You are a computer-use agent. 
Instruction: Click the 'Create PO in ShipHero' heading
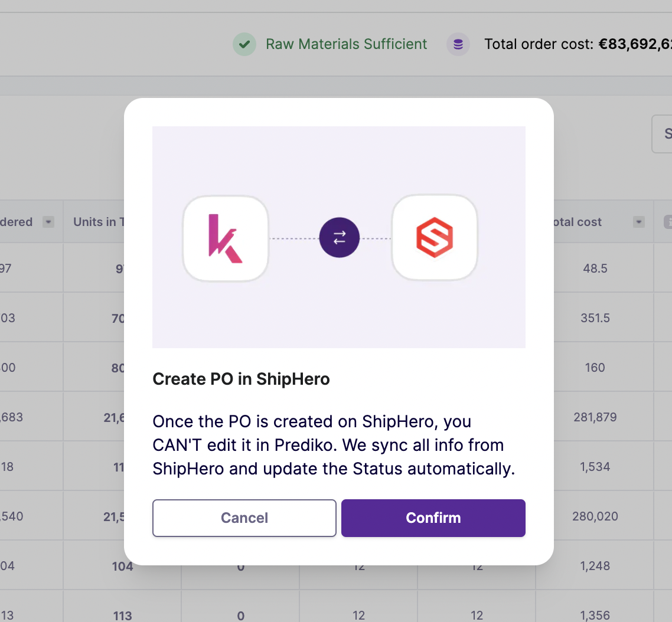tap(242, 379)
